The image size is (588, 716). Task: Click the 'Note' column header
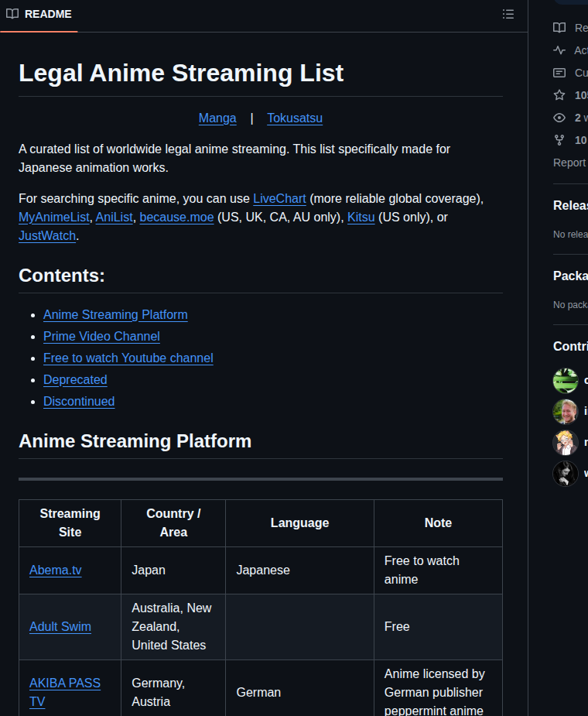(438, 522)
